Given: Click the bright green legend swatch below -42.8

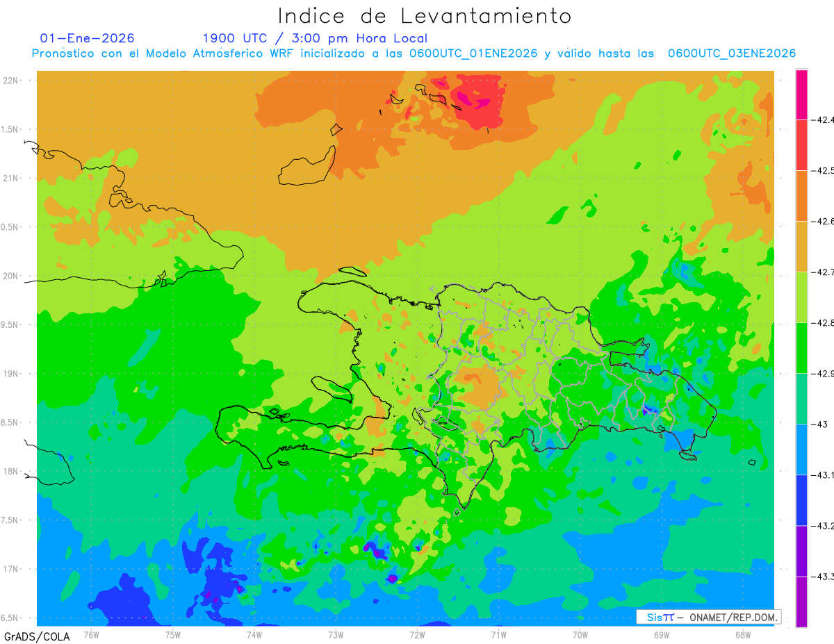Looking at the screenshot, I should (801, 347).
